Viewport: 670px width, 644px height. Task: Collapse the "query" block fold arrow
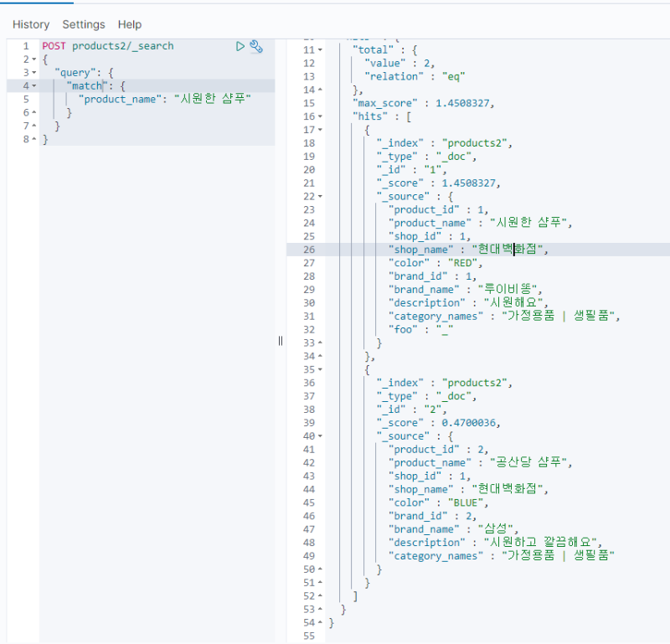click(x=33, y=73)
